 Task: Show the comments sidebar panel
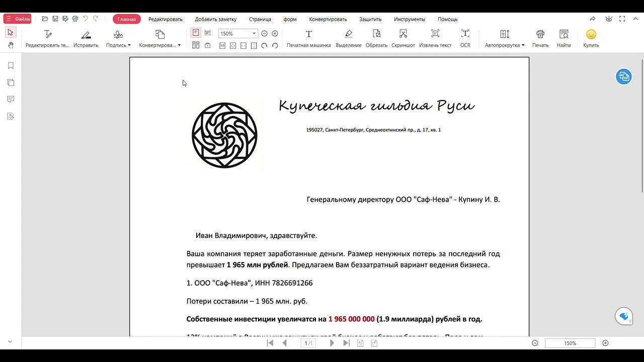(11, 99)
